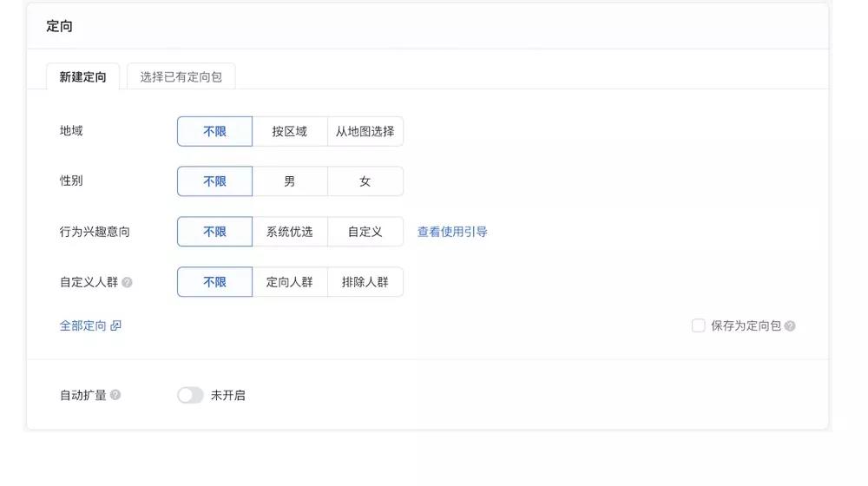Click help icon next to 自动扩量
The height and width of the screenshot is (486, 868).
[x=115, y=395]
